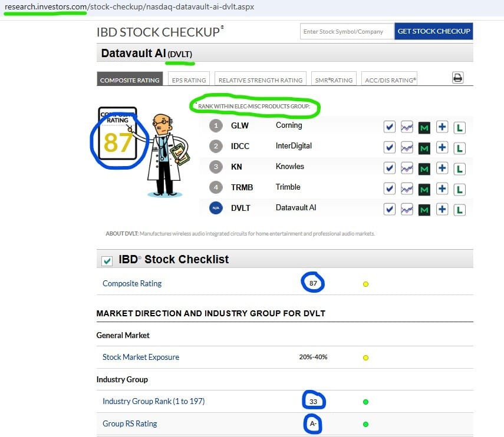The image size is (504, 437).
Task: Click TRMB ticker symbol
Action: tap(242, 187)
